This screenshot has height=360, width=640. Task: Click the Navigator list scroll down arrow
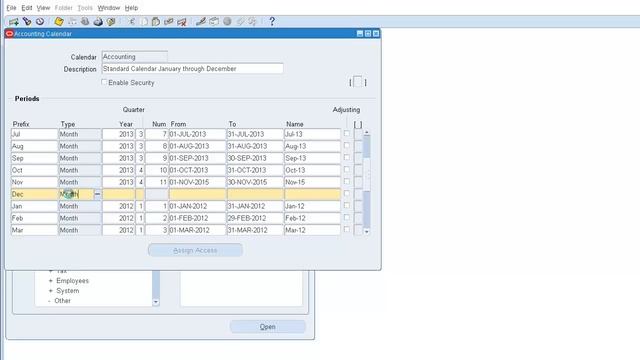[156, 302]
